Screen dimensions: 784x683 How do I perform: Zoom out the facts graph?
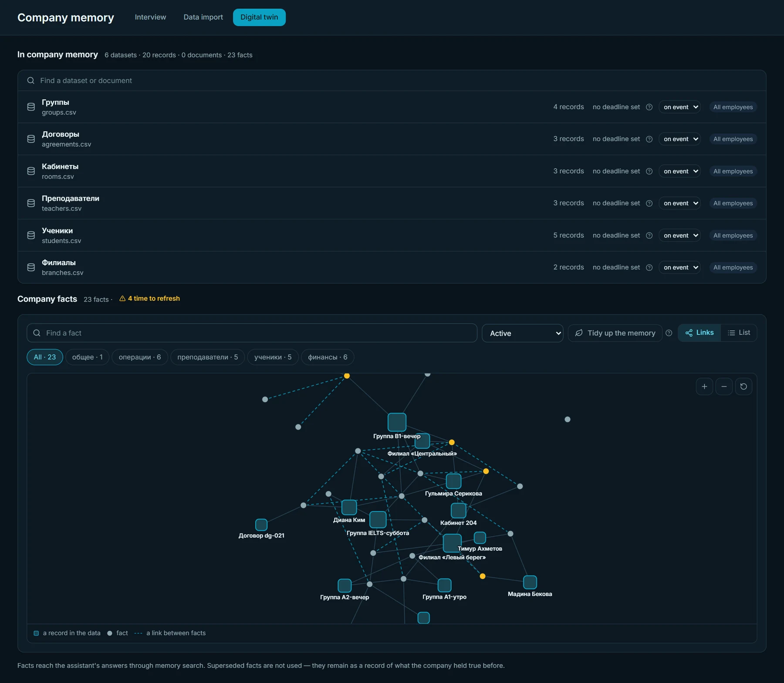(724, 387)
